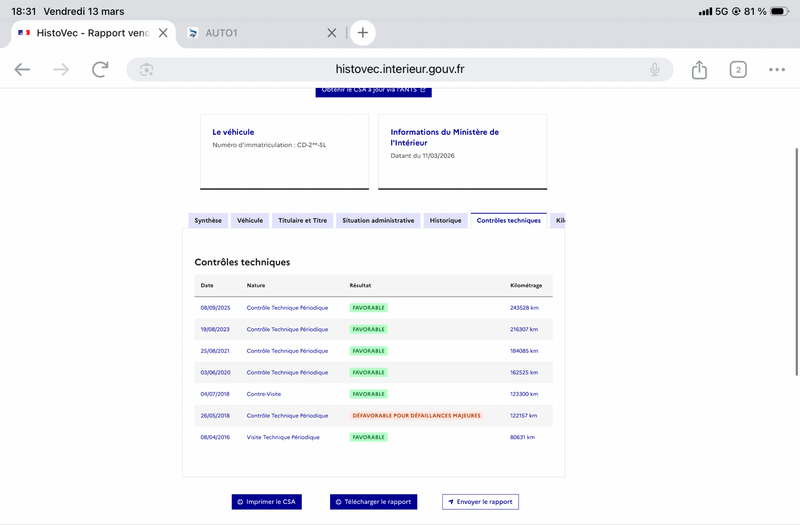
Task: Open a new browser tab
Action: (362, 32)
